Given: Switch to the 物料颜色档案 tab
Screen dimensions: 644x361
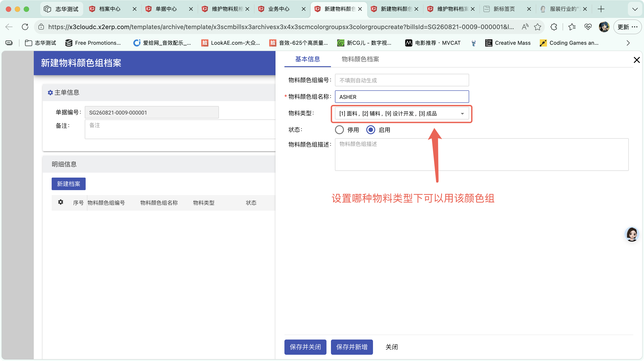Looking at the screenshot, I should coord(360,59).
